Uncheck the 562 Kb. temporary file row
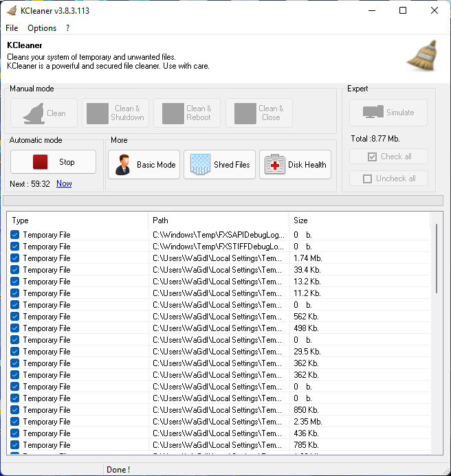The width and height of the screenshot is (451, 476). pyautogui.click(x=14, y=317)
